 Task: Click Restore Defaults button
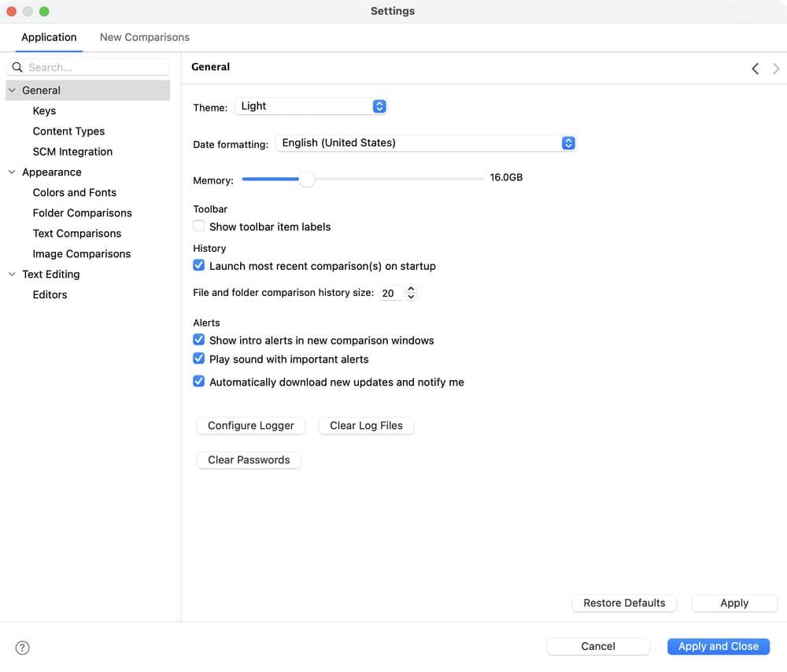pos(624,604)
